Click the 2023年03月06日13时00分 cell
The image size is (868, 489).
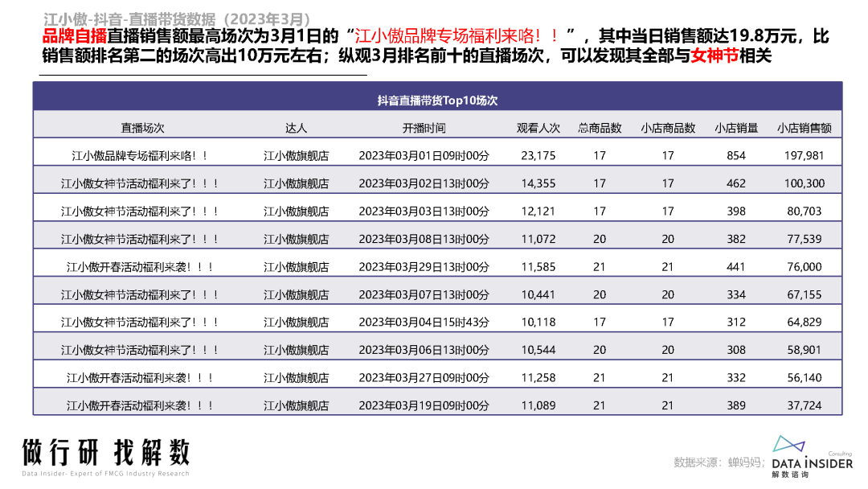coord(424,350)
